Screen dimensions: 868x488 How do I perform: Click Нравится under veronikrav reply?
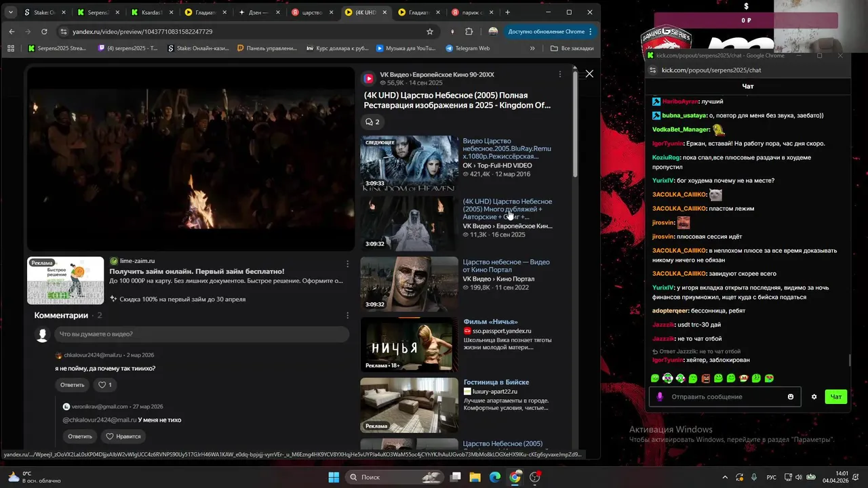[x=123, y=436]
